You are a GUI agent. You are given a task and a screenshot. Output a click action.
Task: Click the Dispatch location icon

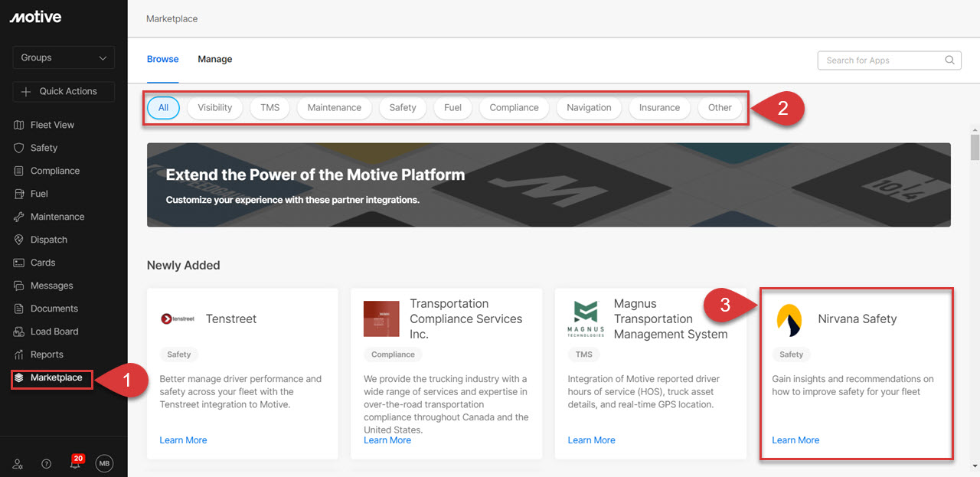19,240
